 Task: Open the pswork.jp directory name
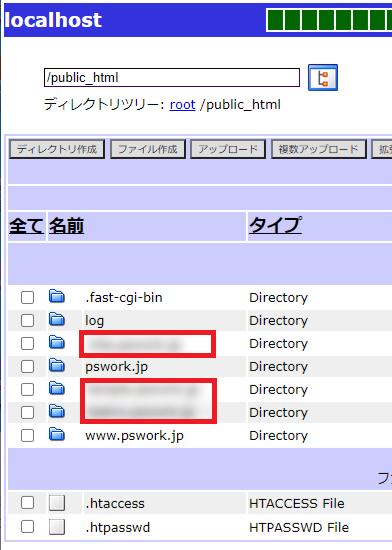[116, 367]
